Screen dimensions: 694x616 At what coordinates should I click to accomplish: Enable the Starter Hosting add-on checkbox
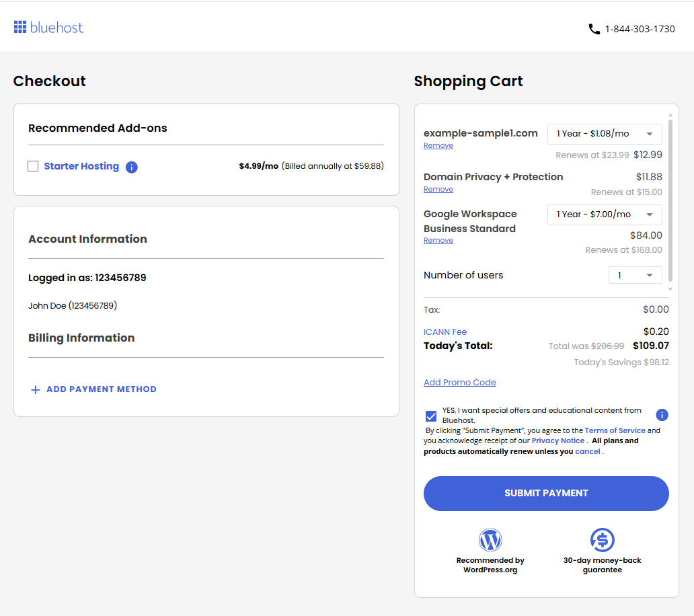33,166
